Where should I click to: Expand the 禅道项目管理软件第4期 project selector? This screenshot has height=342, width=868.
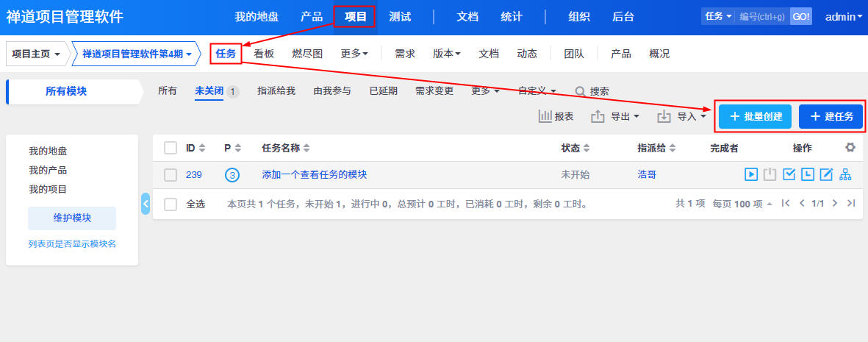[x=137, y=54]
